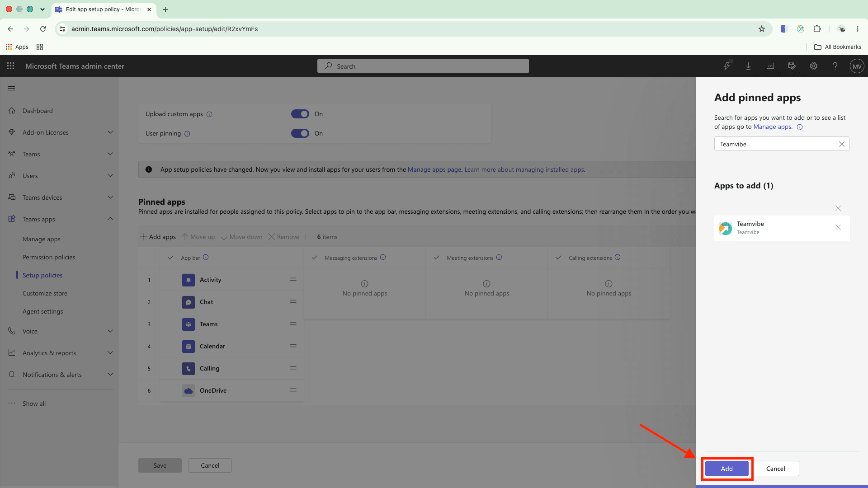Click the OneDrive row drag handle
Viewport: 868px width, 488px height.
tap(293, 390)
